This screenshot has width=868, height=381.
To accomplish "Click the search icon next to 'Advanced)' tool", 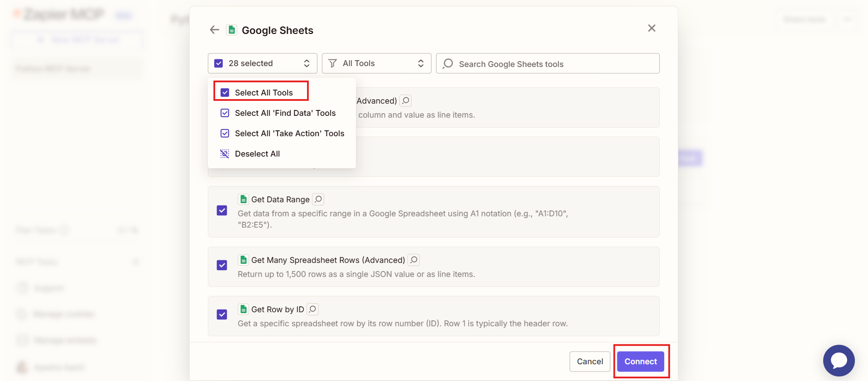I will pyautogui.click(x=406, y=100).
